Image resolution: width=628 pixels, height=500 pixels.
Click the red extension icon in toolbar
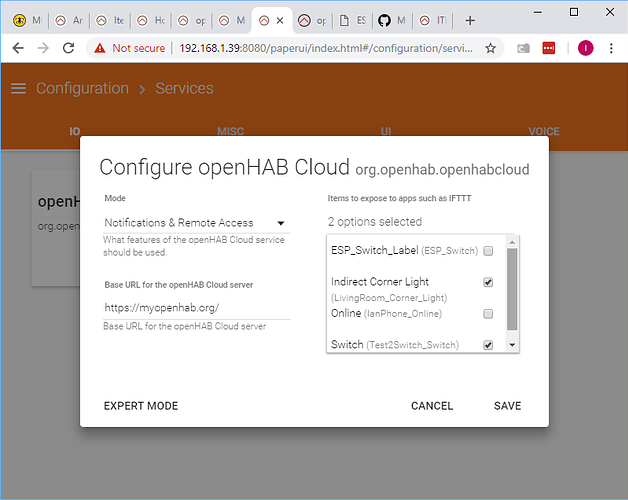click(x=549, y=48)
